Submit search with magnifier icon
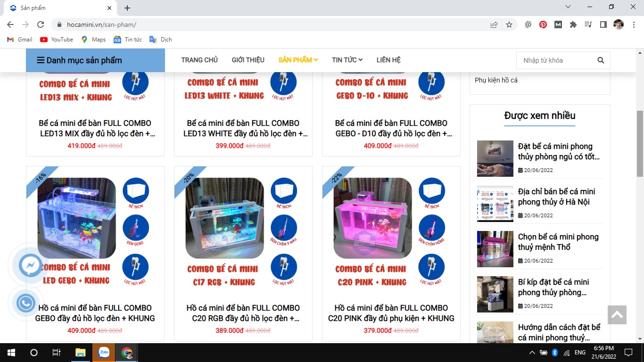This screenshot has width=644, height=362. tap(601, 60)
